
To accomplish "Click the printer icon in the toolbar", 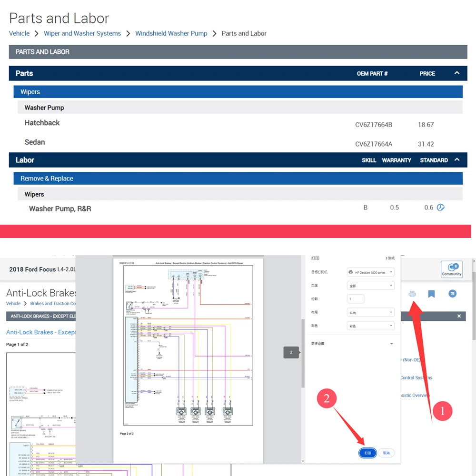I will pyautogui.click(x=412, y=294).
